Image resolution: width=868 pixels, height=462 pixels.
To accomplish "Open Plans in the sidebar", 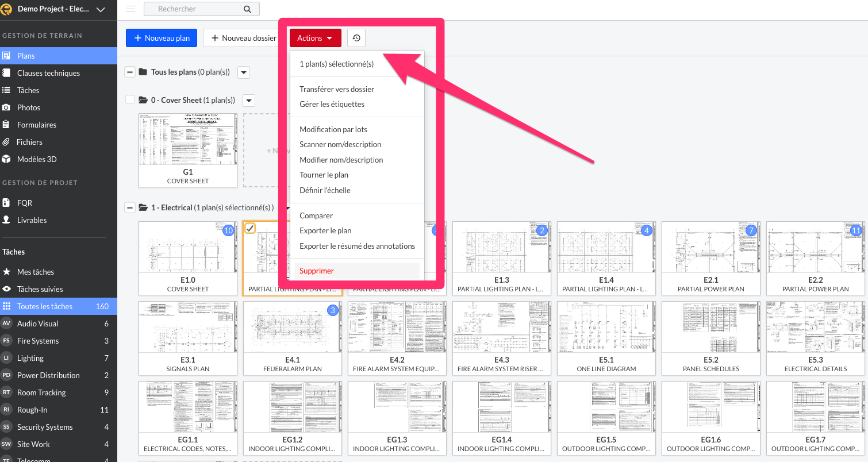I will pos(59,56).
